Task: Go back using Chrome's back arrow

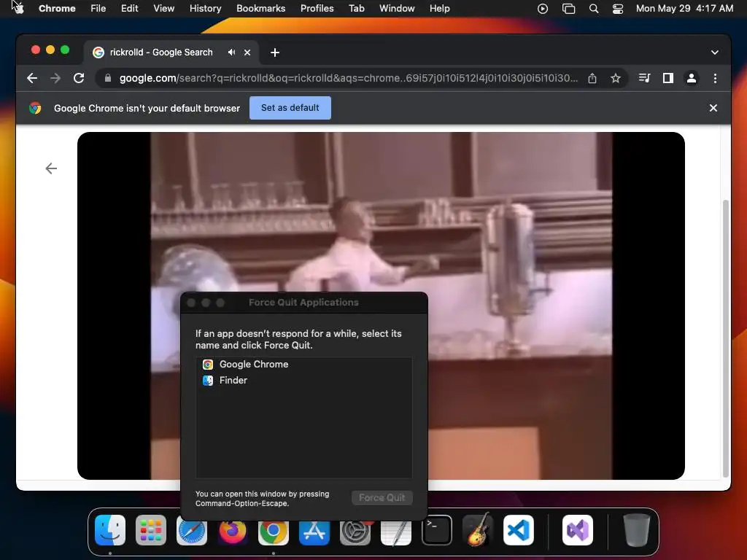Action: (32, 78)
